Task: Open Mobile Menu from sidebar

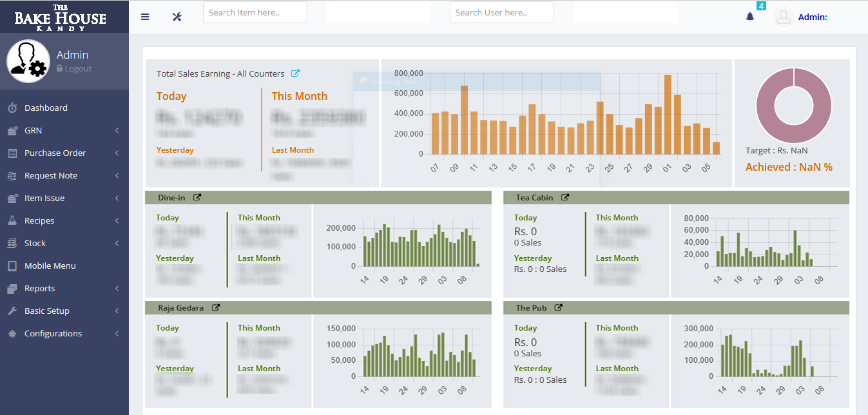Action: tap(50, 265)
